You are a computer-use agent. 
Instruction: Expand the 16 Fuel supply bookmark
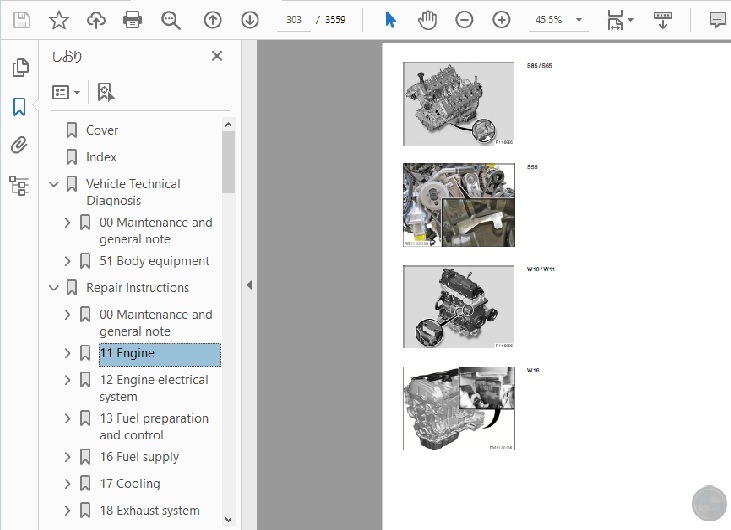[67, 457]
